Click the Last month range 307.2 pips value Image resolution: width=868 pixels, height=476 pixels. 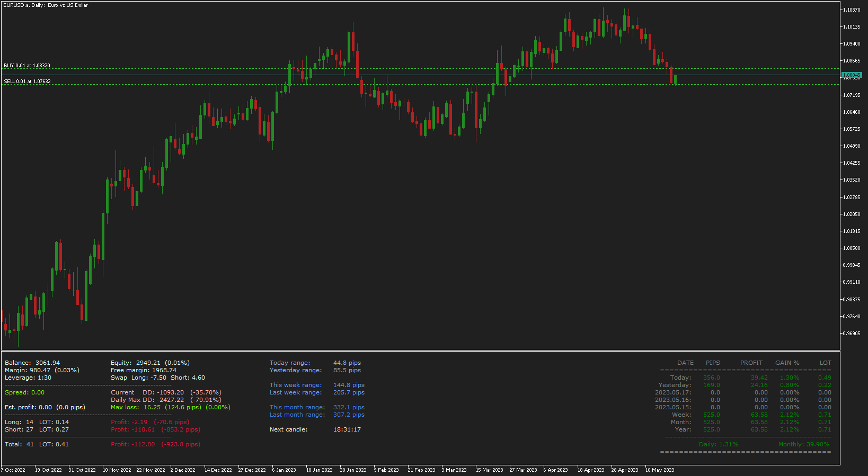tap(349, 415)
